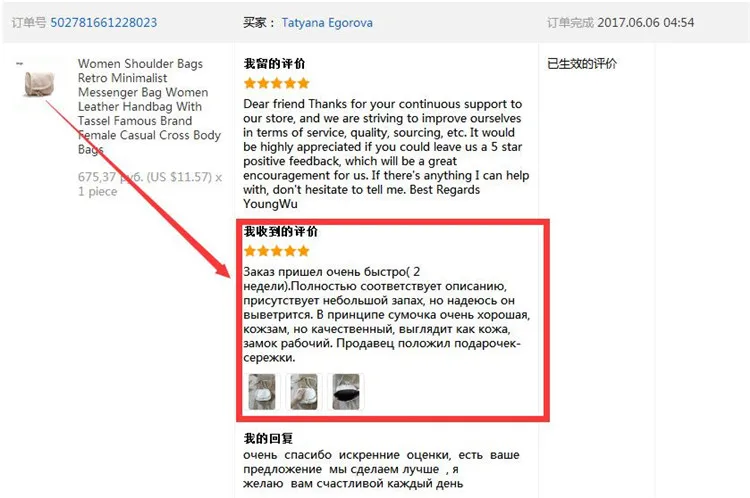750x498 pixels.
Task: Click the price text 675,37 руб. (US $11.57)
Action: pyautogui.click(x=145, y=177)
